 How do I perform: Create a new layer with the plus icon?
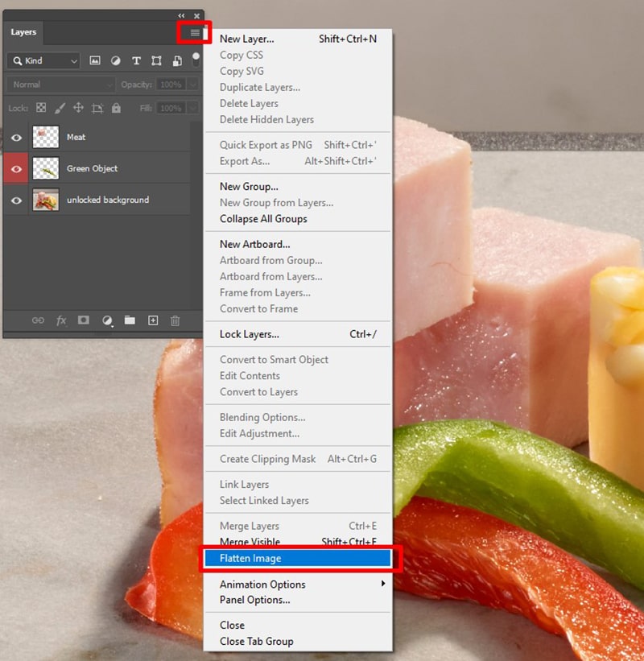(x=152, y=320)
